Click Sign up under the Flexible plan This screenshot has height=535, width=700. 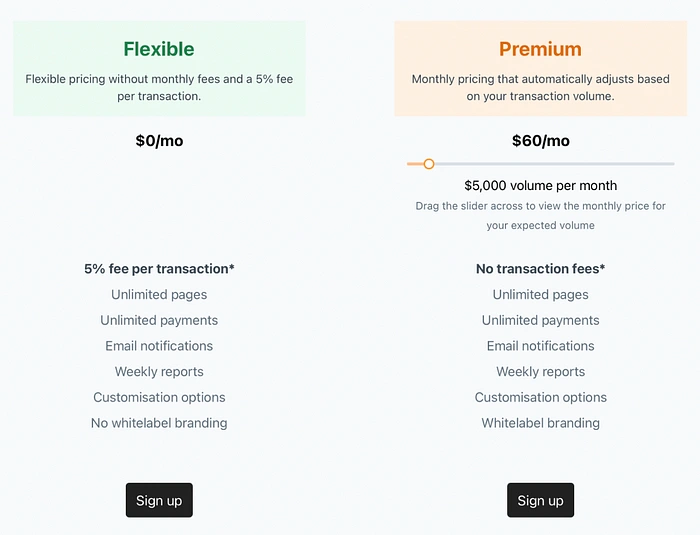[159, 500]
